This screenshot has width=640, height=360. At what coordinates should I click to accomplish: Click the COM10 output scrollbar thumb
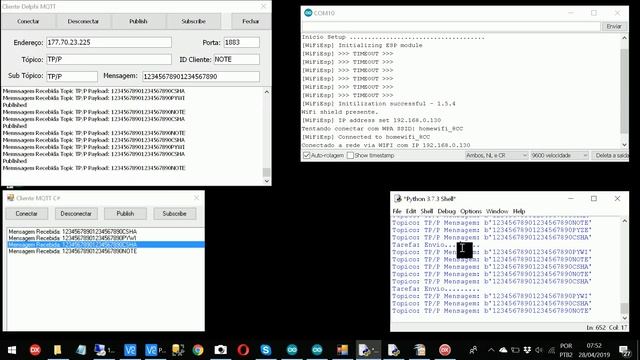[x=624, y=91]
